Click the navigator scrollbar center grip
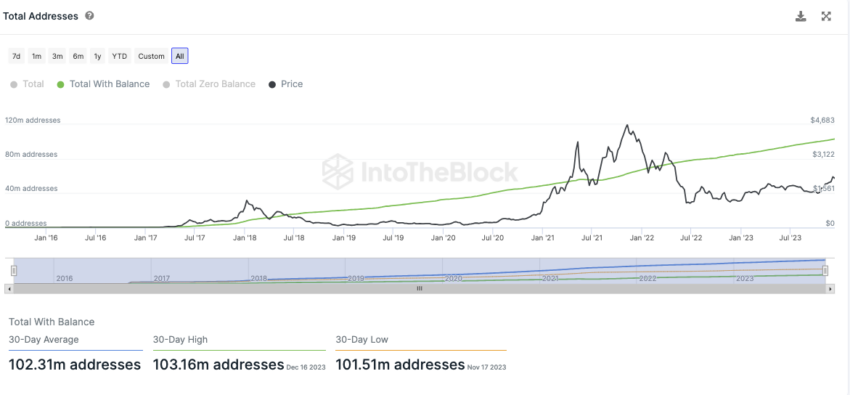Screen dimensions: 850x395 (419, 289)
